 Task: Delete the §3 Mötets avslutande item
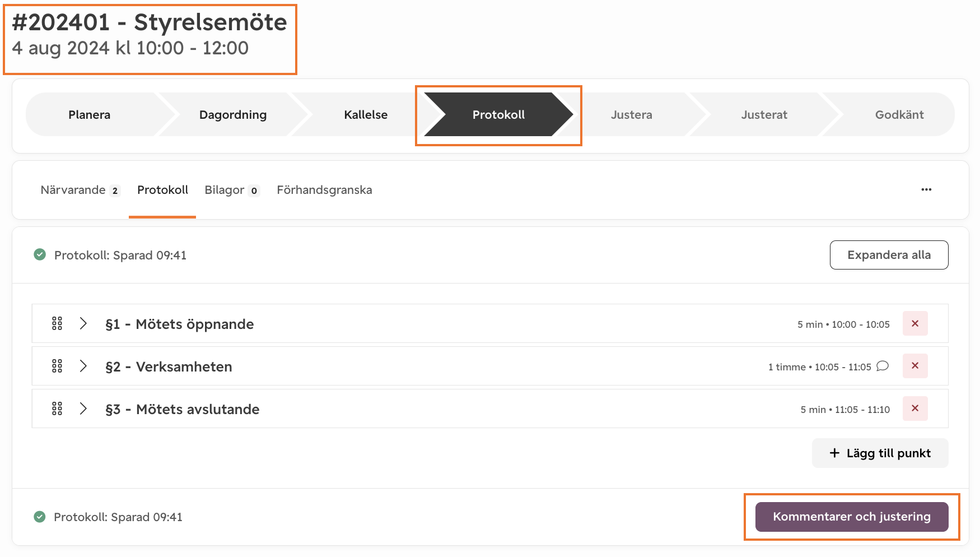pos(915,409)
